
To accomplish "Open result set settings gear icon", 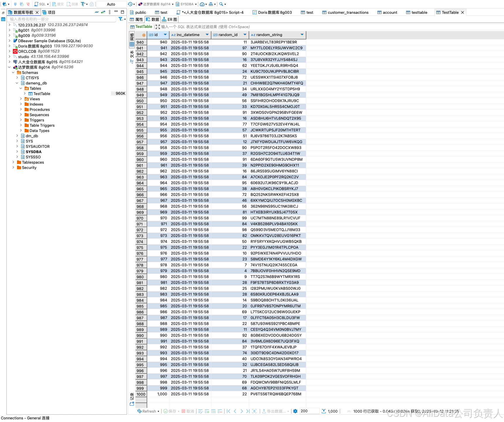I will coord(295,411).
